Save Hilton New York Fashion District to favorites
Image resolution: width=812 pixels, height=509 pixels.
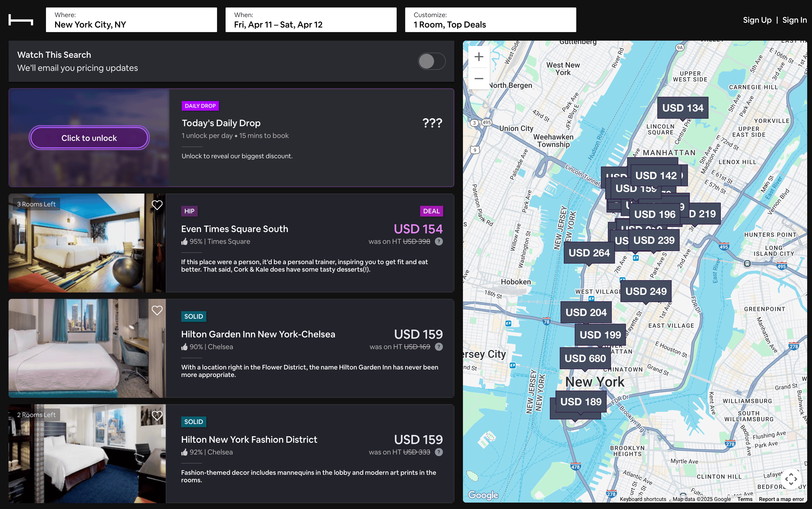[157, 415]
